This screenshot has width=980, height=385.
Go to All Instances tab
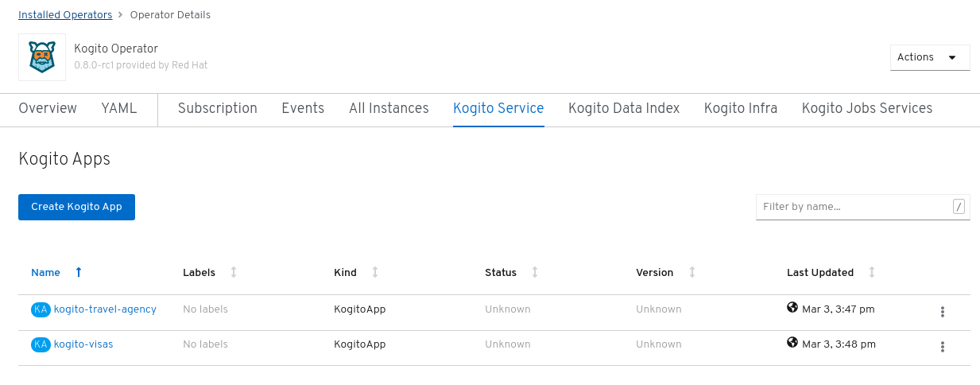tap(389, 108)
